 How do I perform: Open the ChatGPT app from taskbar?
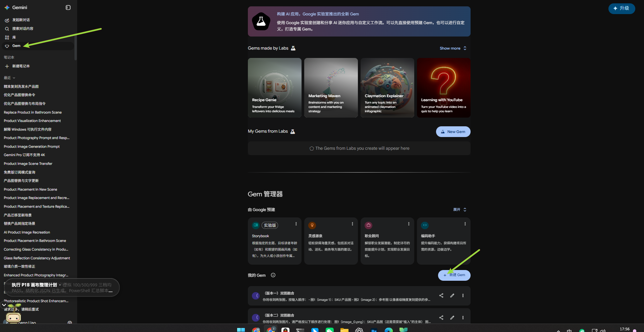(x=359, y=330)
